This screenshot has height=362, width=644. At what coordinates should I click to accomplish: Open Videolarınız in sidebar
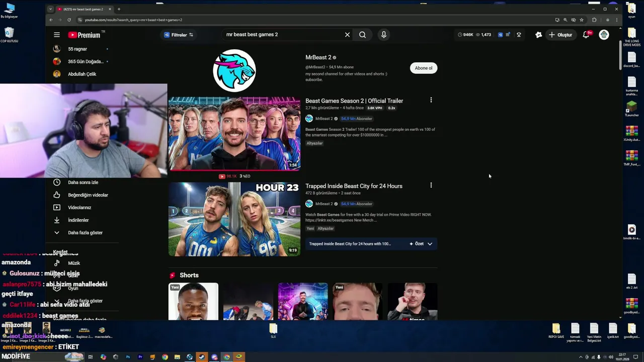tap(79, 208)
